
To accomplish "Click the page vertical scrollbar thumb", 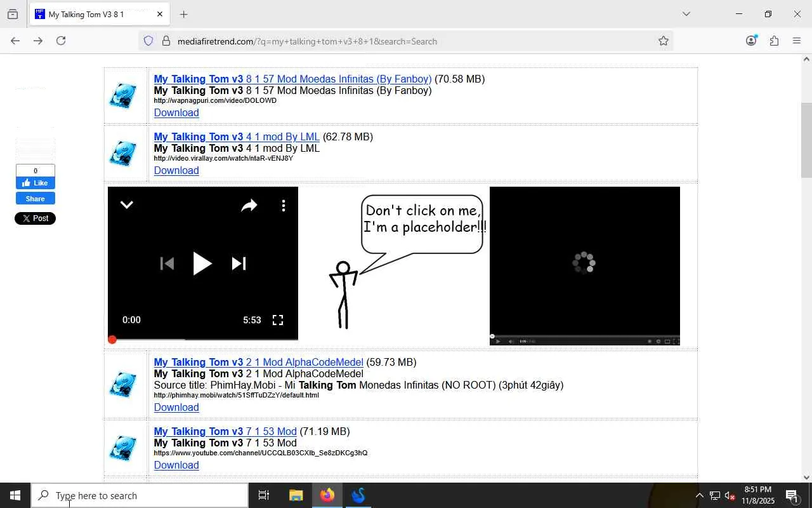I will click(x=806, y=140).
